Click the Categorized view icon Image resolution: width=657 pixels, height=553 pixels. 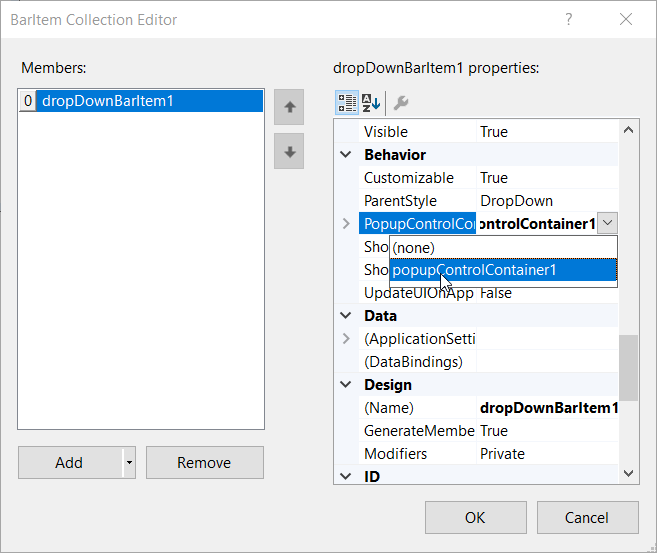[x=347, y=102]
